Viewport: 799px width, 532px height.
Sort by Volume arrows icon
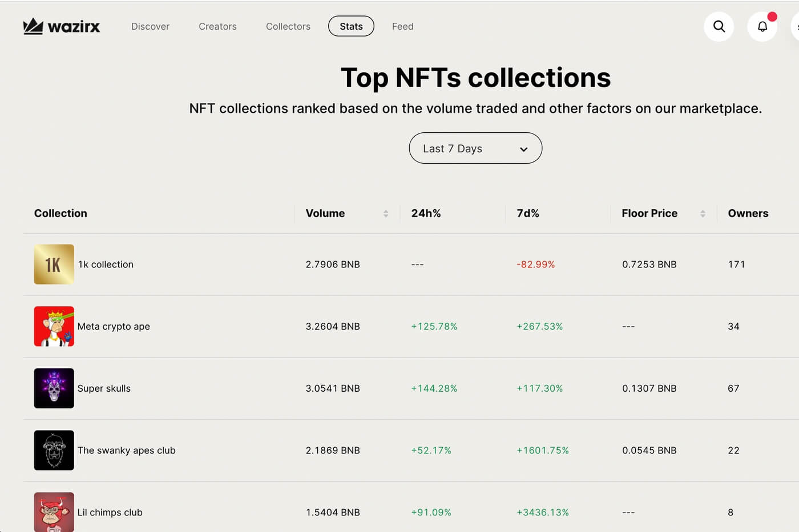point(386,213)
